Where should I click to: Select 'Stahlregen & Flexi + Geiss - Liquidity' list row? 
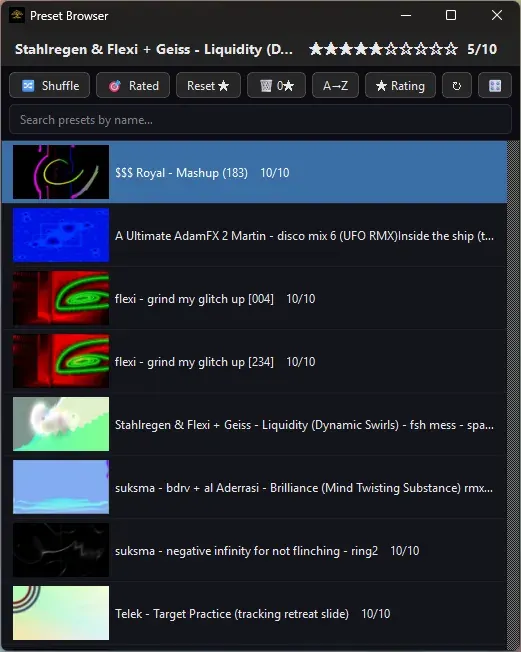click(254, 424)
